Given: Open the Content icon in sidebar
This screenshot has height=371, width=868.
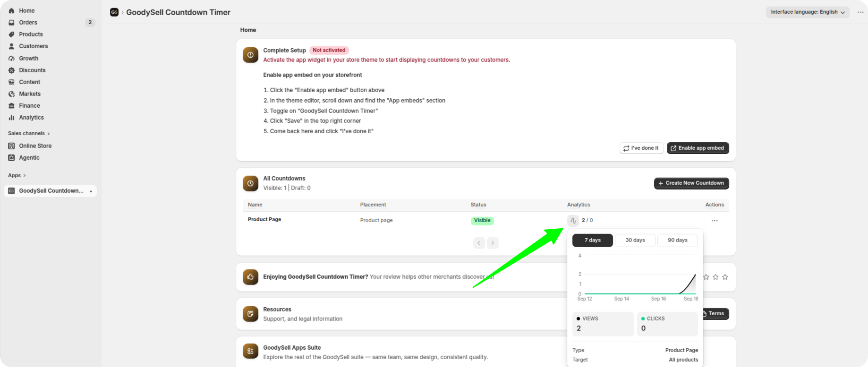Looking at the screenshot, I should coord(12,82).
